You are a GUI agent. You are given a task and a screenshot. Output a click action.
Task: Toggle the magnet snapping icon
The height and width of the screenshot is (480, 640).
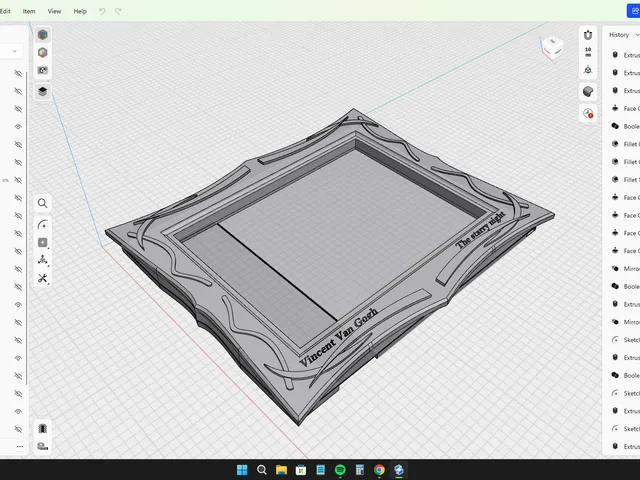pos(588,35)
